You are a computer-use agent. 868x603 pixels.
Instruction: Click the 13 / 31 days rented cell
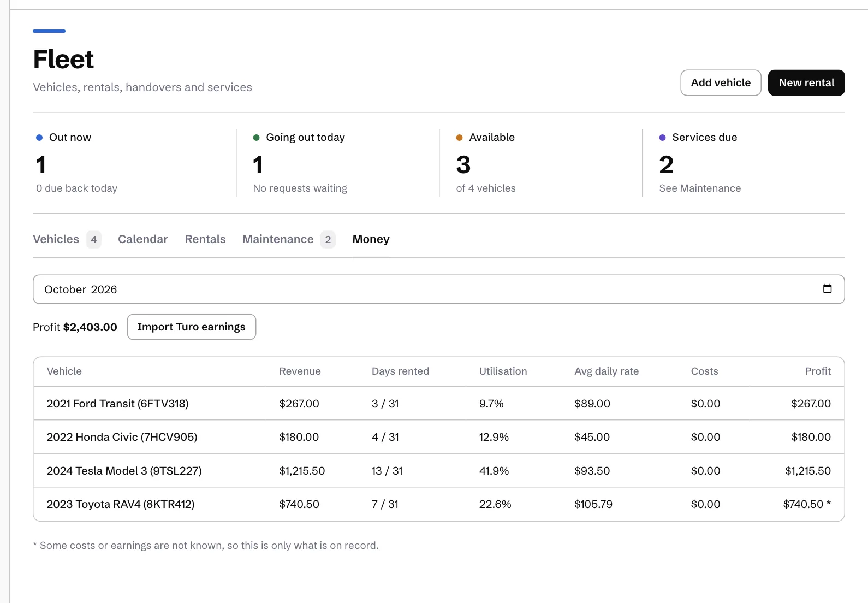click(x=387, y=471)
